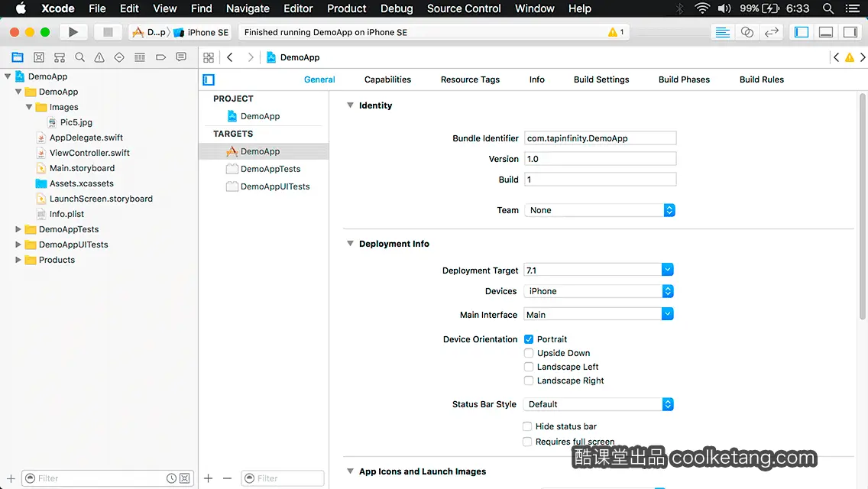Viewport: 868px width, 489px height.
Task: Open the Source Control menu
Action: click(463, 8)
